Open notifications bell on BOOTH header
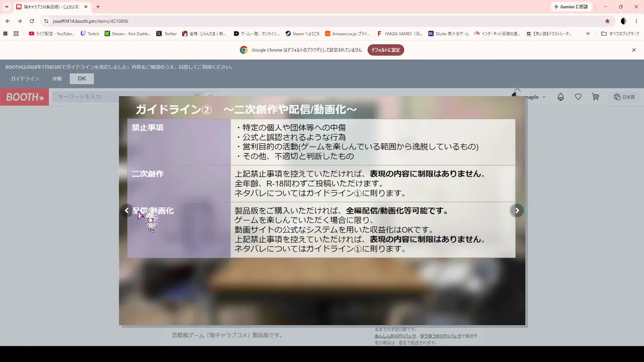Viewport: 644px width, 362px height. [560, 97]
